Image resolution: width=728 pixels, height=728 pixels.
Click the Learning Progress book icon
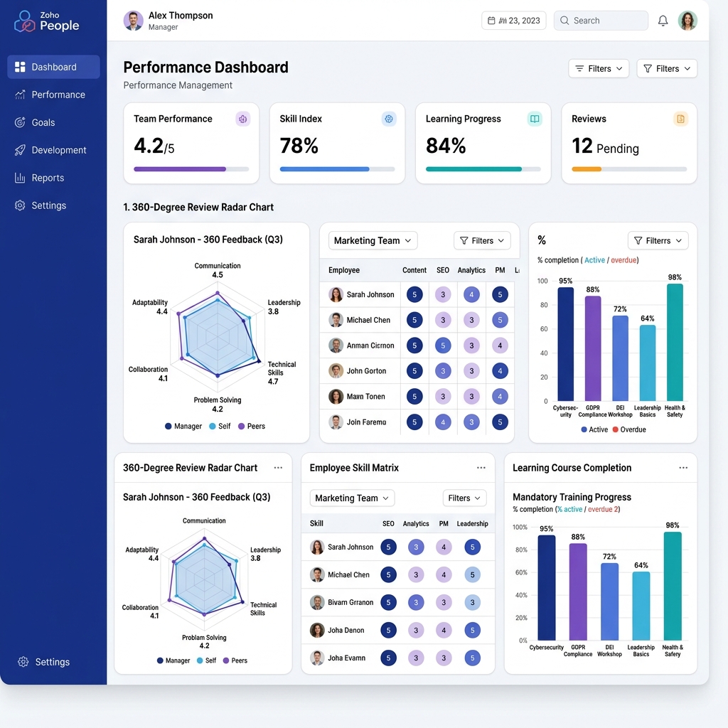[535, 119]
